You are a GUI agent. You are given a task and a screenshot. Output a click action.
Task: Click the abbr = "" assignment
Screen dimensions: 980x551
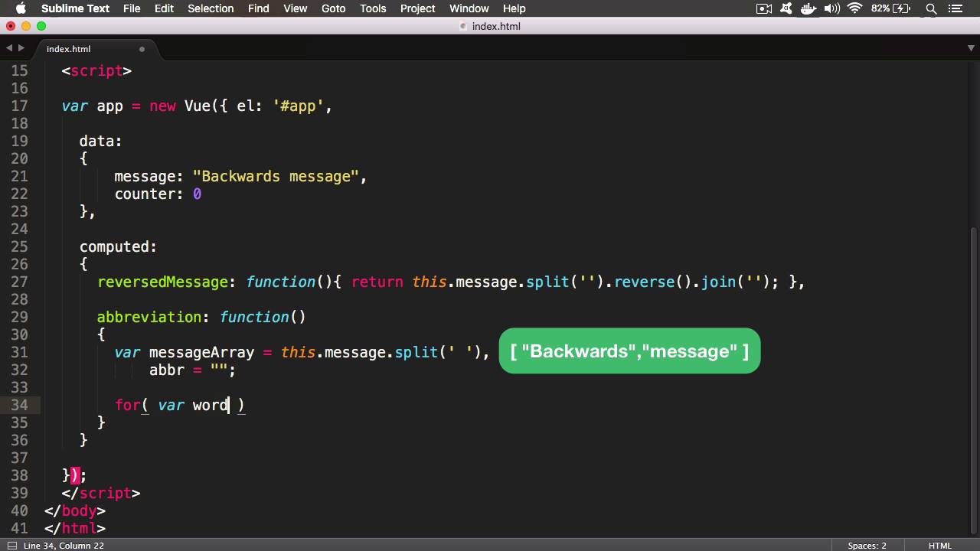(192, 370)
